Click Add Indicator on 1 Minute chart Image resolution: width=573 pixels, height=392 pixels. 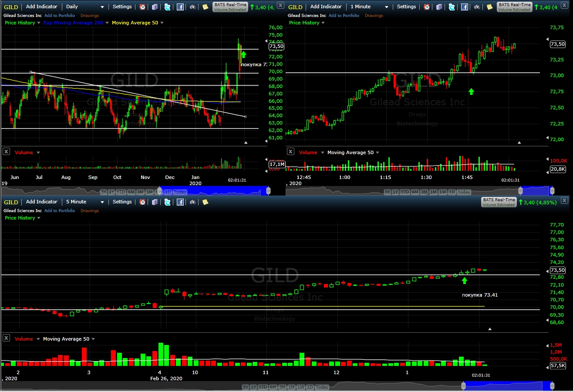(x=326, y=7)
